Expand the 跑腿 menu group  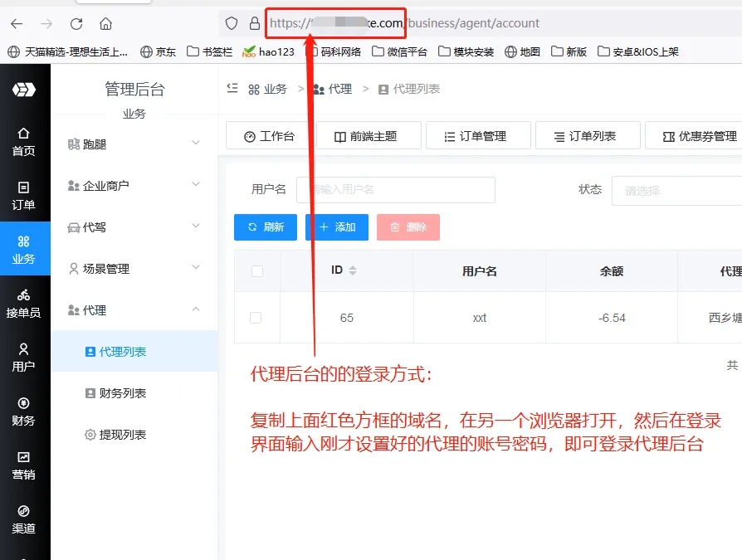pyautogui.click(x=134, y=144)
